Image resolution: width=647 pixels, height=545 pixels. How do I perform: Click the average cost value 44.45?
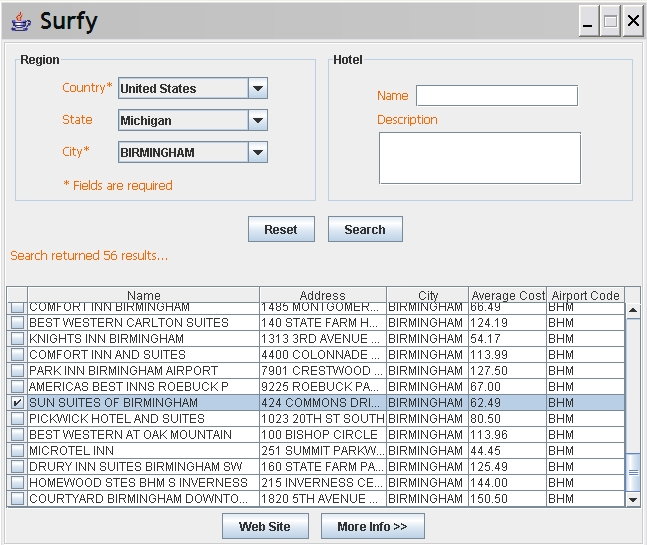[508, 451]
